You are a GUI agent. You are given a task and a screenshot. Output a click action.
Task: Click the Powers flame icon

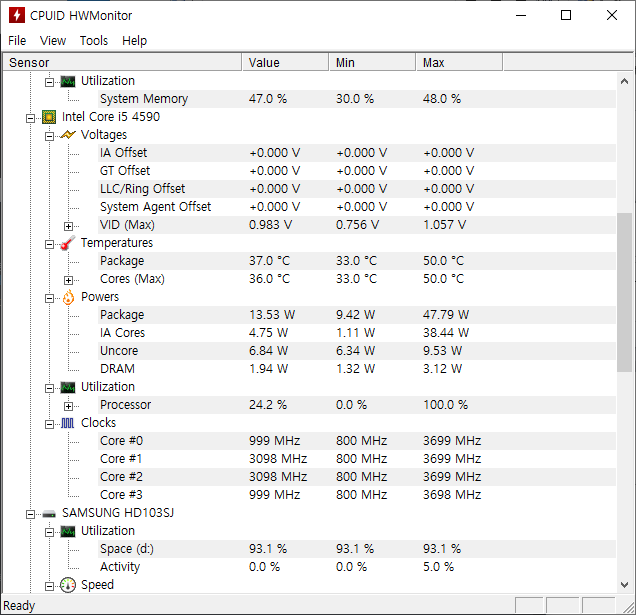[68, 297]
